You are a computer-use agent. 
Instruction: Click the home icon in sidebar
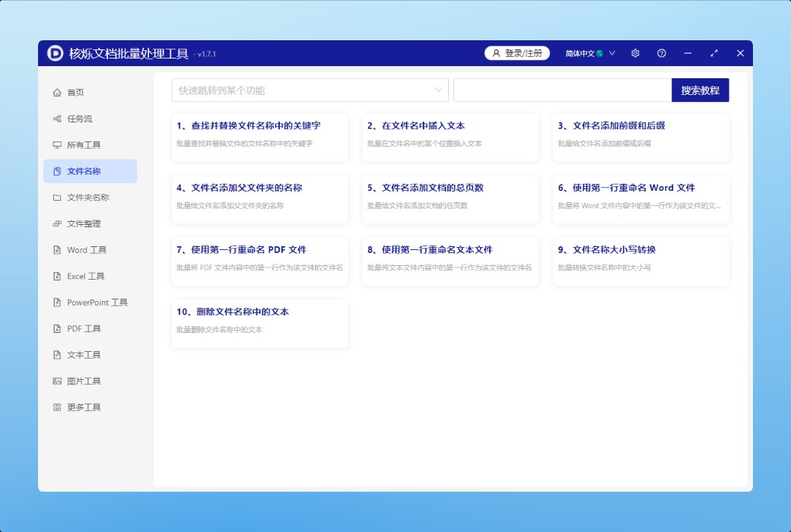(x=57, y=93)
